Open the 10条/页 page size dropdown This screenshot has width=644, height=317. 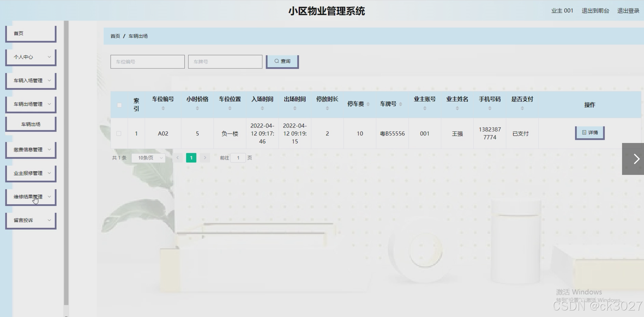point(149,158)
